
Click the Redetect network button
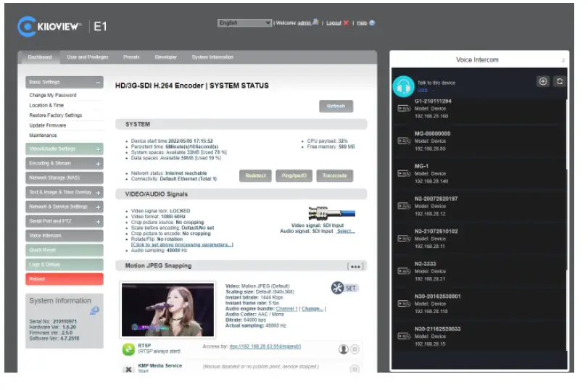255,175
